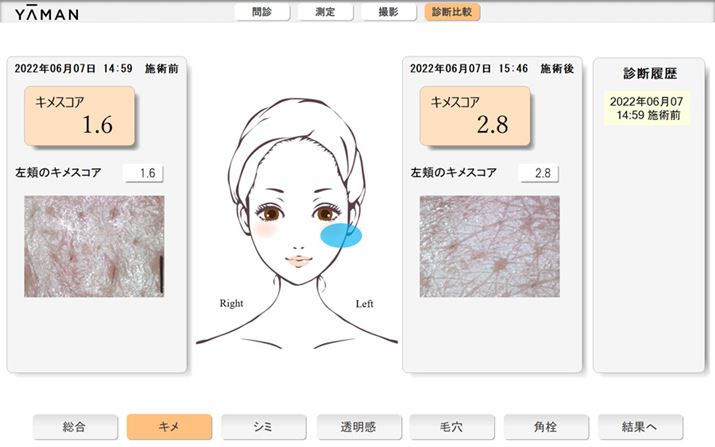715x447 pixels.
Task: Go to the 撮影 tab
Action: tap(389, 12)
